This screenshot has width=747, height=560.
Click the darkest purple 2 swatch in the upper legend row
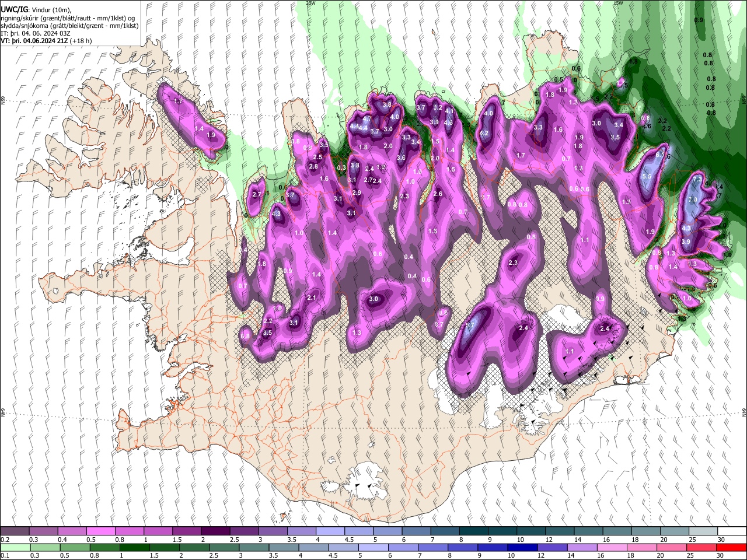coord(215,531)
